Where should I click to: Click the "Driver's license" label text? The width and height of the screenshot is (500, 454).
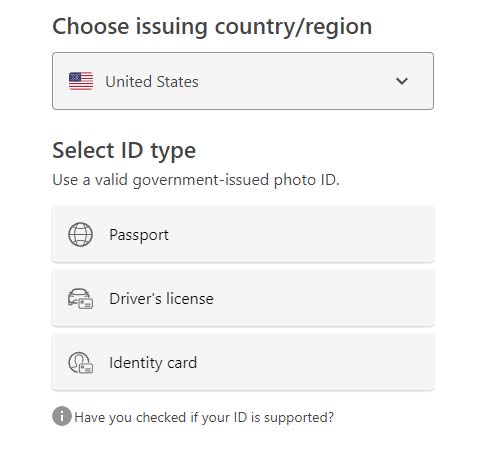coord(161,299)
